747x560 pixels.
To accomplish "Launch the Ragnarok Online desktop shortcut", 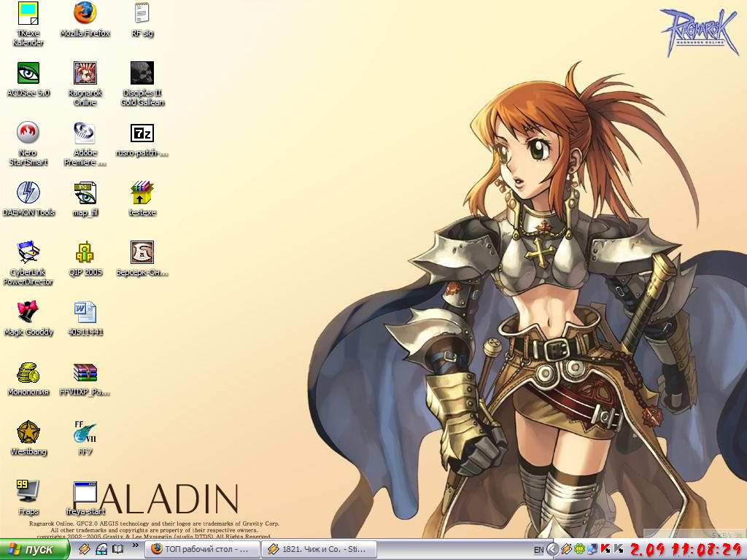I will coord(85,84).
